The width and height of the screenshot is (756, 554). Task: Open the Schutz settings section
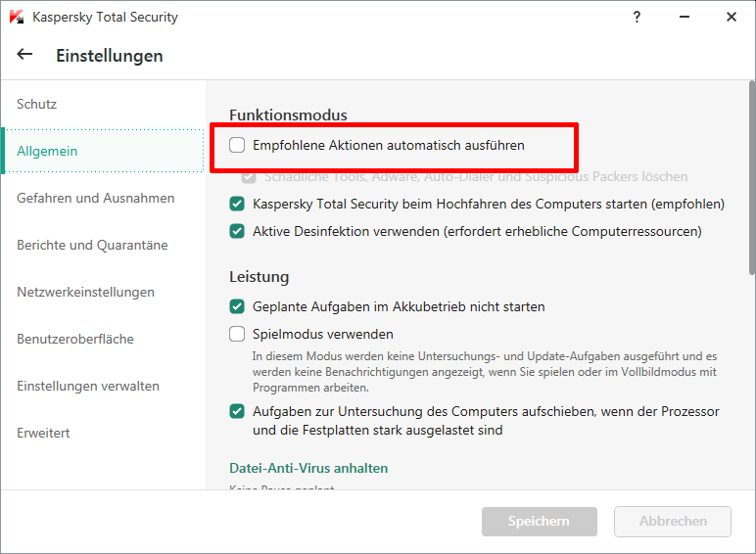coord(37,104)
